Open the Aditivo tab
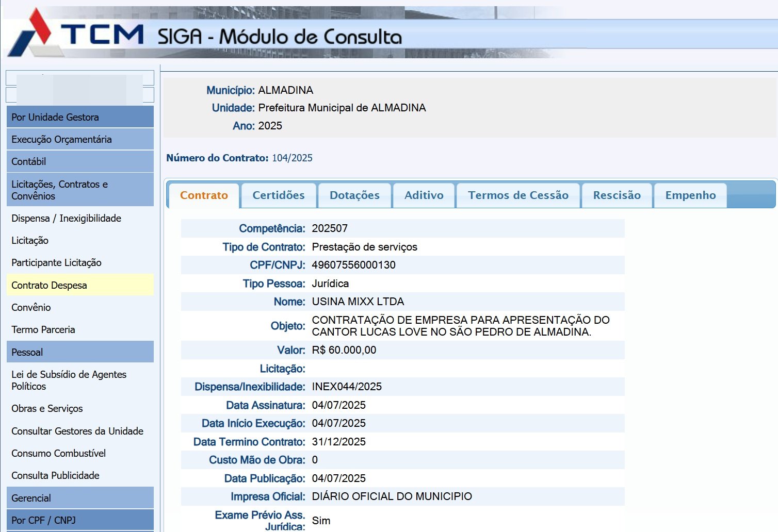This screenshot has width=778, height=532. coord(424,195)
